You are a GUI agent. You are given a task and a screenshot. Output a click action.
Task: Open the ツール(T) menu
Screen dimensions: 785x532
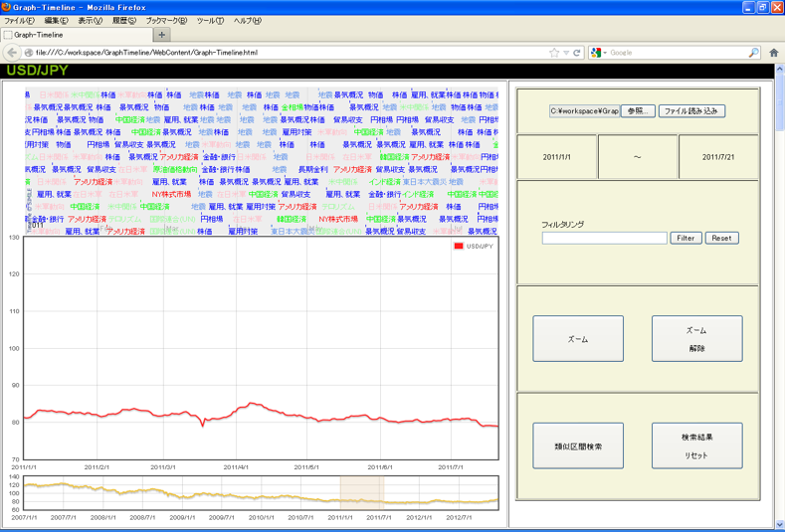pyautogui.click(x=210, y=21)
